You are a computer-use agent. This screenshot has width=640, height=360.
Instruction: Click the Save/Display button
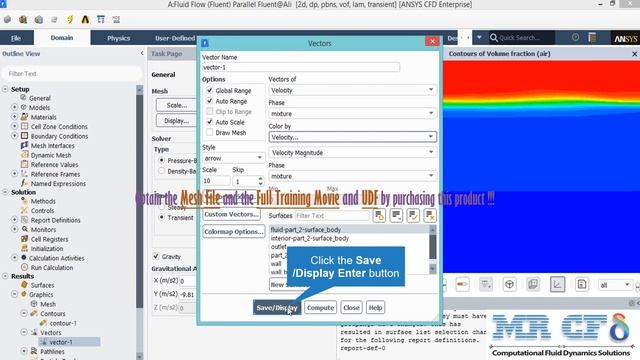click(277, 307)
